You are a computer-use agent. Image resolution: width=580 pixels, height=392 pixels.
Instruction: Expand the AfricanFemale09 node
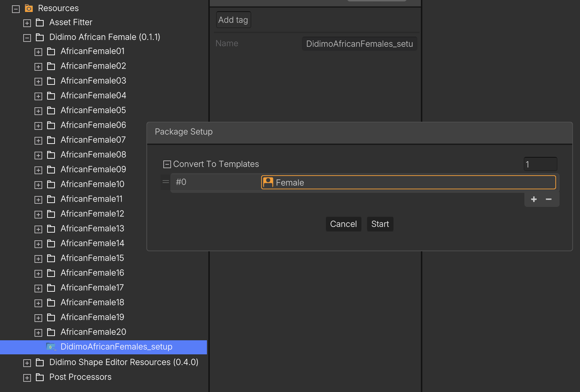[x=38, y=170]
